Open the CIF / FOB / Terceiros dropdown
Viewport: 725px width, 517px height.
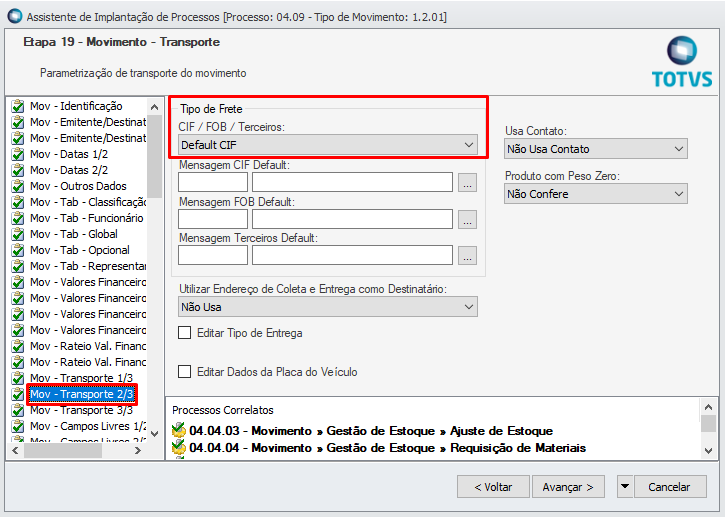328,145
